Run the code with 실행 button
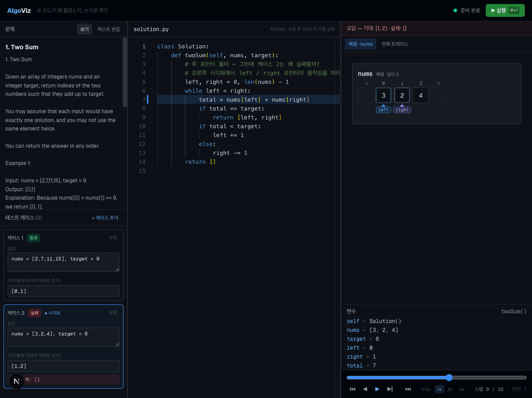 tap(505, 10)
